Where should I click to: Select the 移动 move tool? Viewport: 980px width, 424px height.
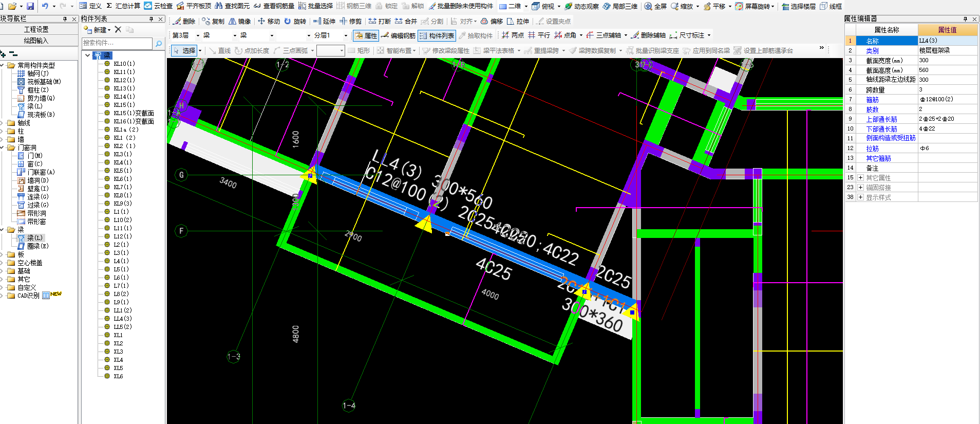click(x=269, y=21)
